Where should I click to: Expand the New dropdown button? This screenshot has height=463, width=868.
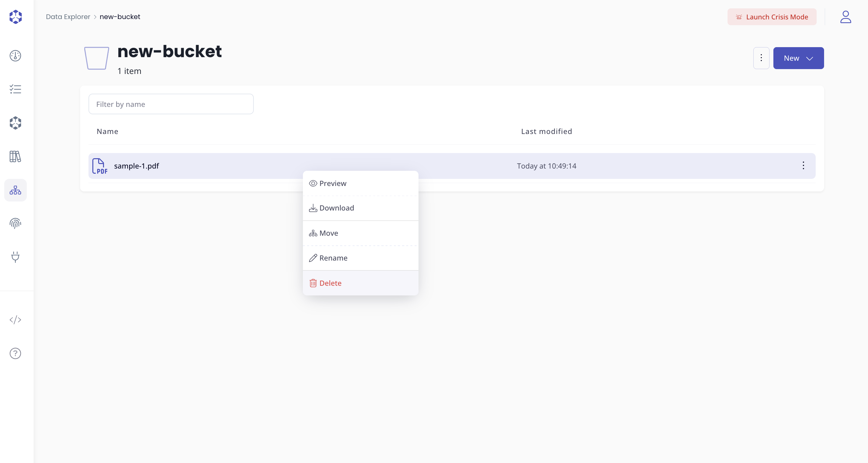798,58
